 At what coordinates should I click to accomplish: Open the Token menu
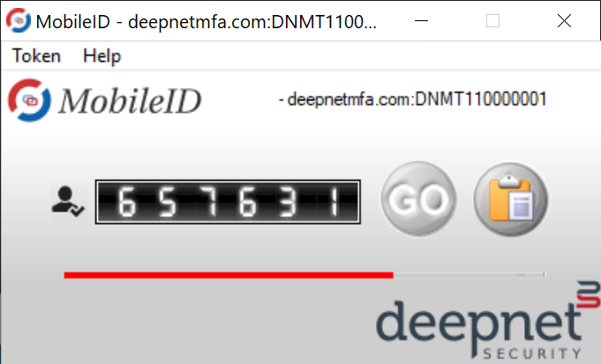pos(36,56)
